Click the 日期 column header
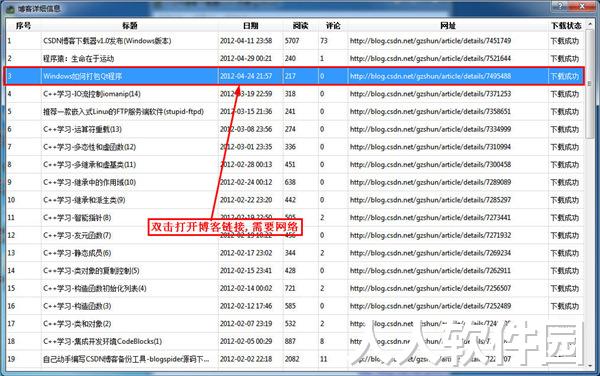 click(x=251, y=26)
